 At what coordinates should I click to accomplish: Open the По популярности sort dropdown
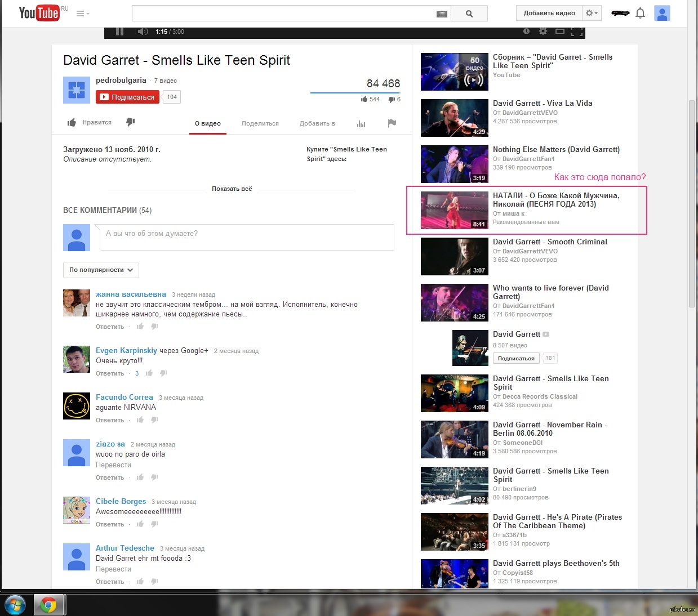101,270
